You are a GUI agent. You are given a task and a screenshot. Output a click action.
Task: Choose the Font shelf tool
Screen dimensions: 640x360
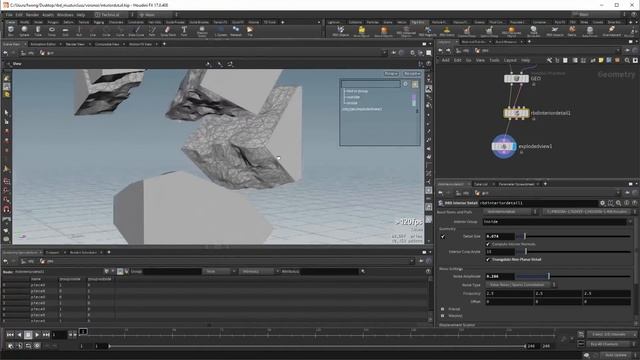[184, 31]
